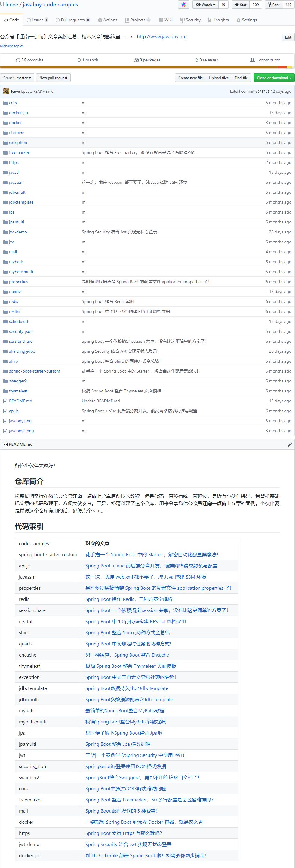This screenshot has width=295, height=868.
Task: Open the lenve owner link in the title
Action: 12,5
